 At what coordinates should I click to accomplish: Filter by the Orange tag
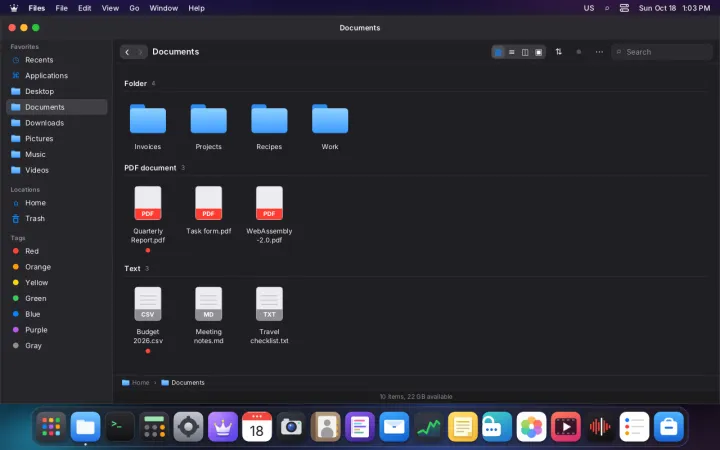pos(56,267)
